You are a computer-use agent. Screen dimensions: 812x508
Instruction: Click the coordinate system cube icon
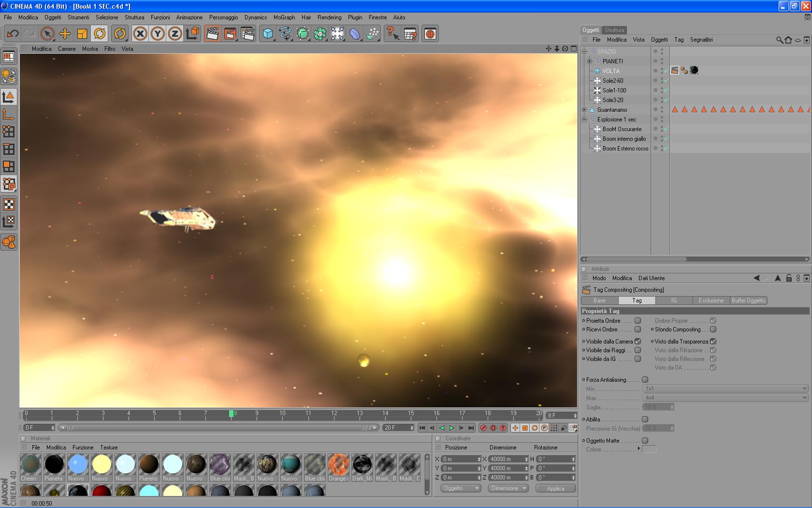[x=192, y=33]
